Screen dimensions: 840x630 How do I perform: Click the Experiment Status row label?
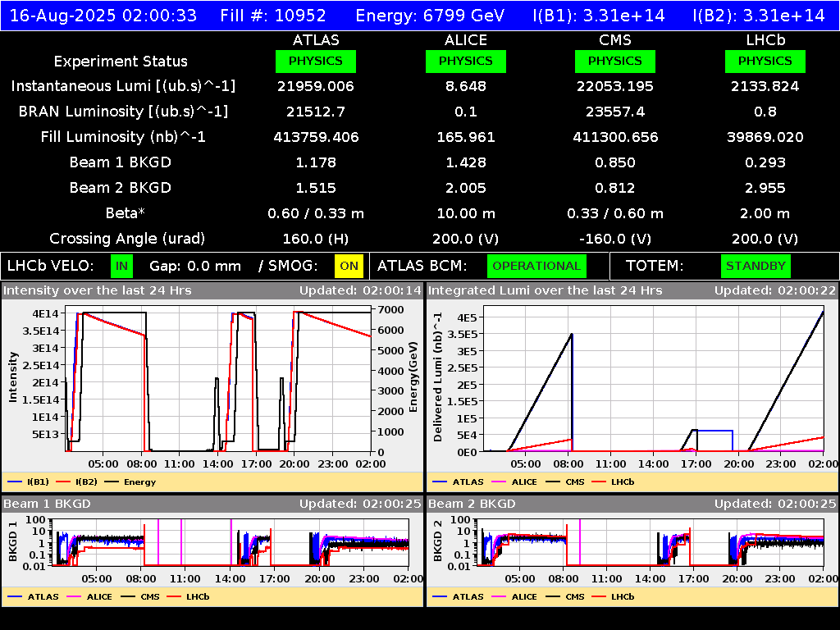pyautogui.click(x=121, y=62)
